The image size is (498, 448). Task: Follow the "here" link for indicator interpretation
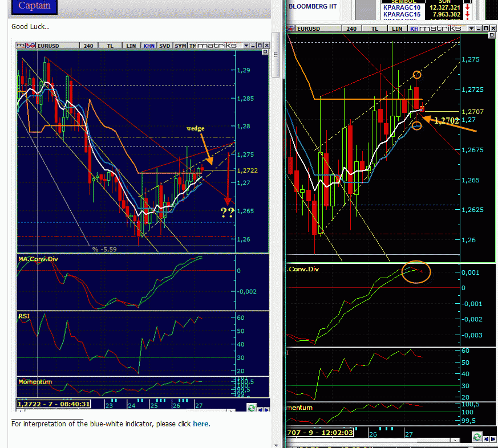click(x=200, y=423)
